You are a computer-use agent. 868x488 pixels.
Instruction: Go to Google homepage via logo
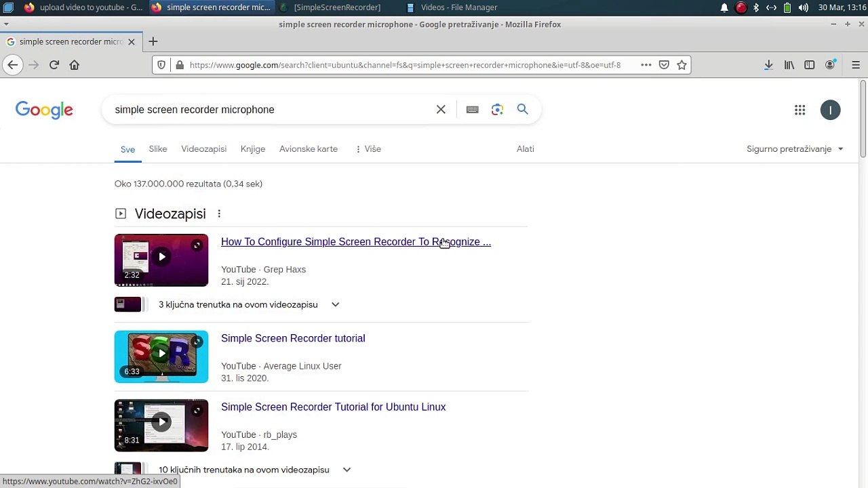(44, 110)
